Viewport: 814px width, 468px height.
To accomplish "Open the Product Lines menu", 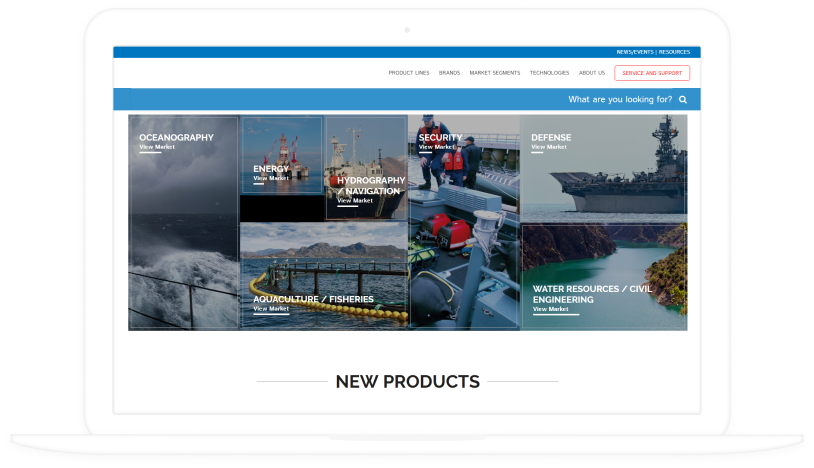I will 409,73.
